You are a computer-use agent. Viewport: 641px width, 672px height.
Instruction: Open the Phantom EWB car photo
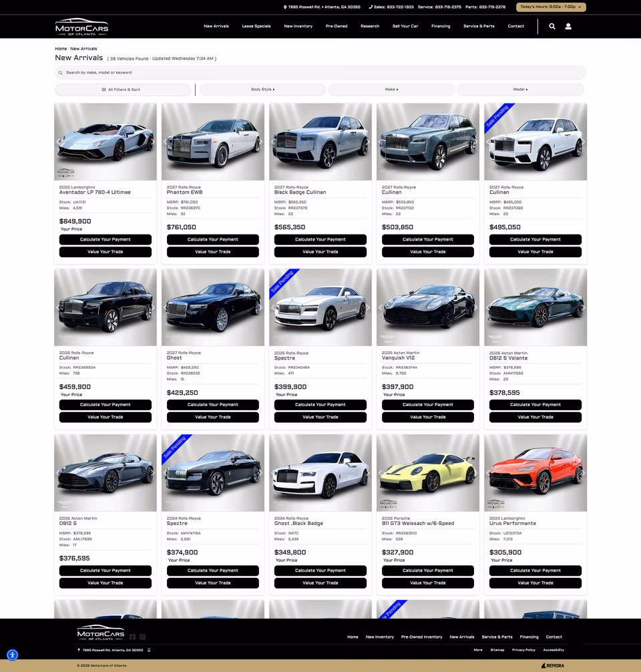pyautogui.click(x=213, y=142)
